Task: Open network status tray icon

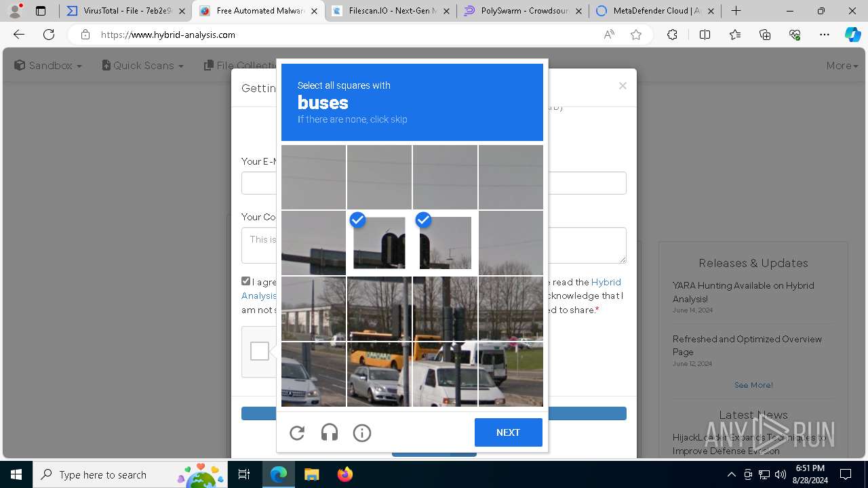Action: [764, 474]
